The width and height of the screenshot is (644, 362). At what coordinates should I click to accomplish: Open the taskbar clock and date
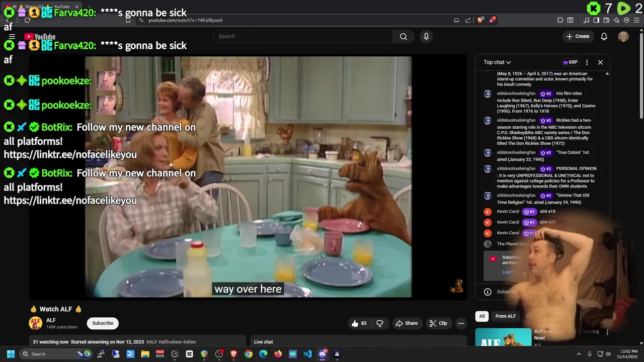click(628, 354)
